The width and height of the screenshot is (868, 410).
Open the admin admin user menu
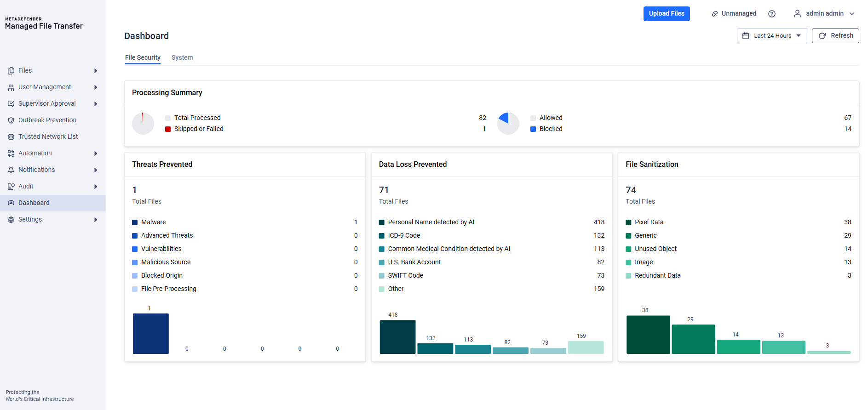click(x=824, y=14)
